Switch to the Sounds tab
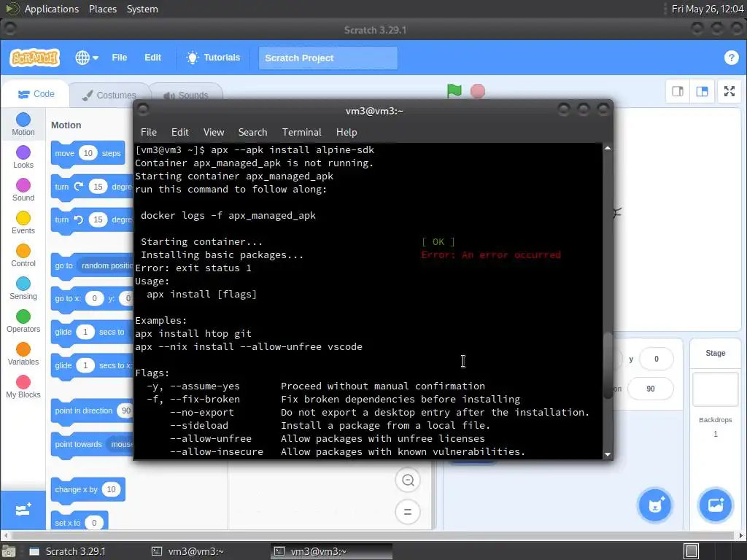The height and width of the screenshot is (560, 747). [x=186, y=96]
